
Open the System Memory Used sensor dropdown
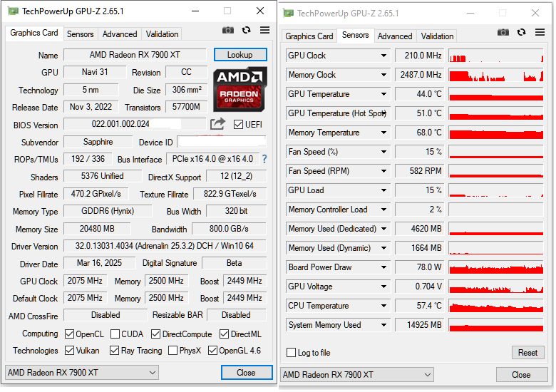383,325
